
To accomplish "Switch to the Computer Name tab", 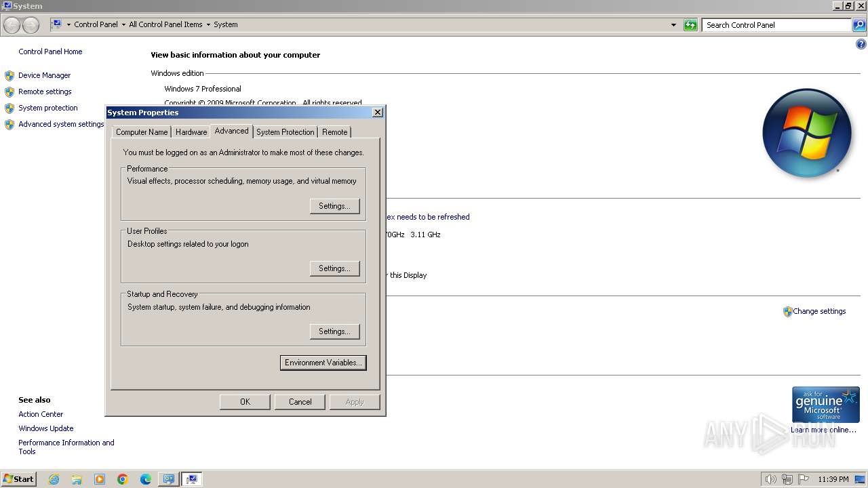I will (x=142, y=132).
